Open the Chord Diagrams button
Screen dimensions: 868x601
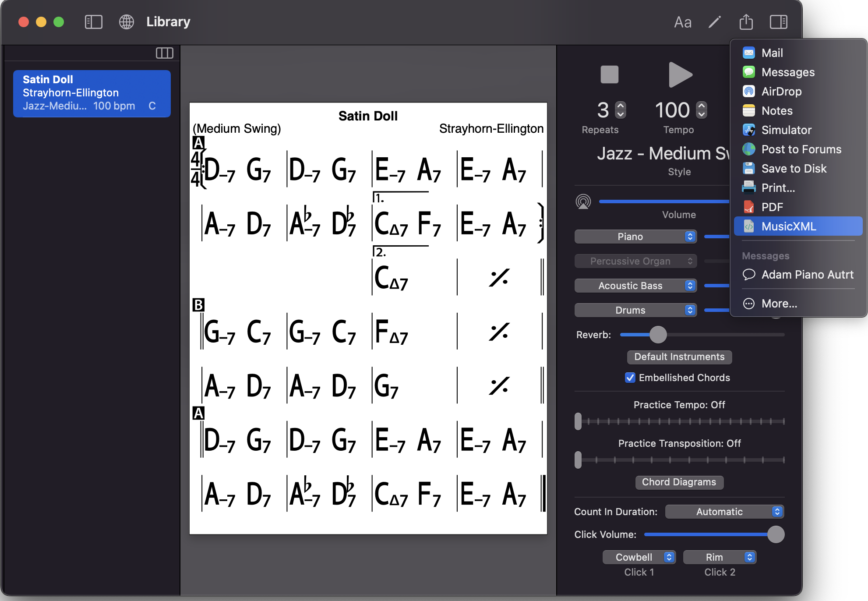coord(679,482)
